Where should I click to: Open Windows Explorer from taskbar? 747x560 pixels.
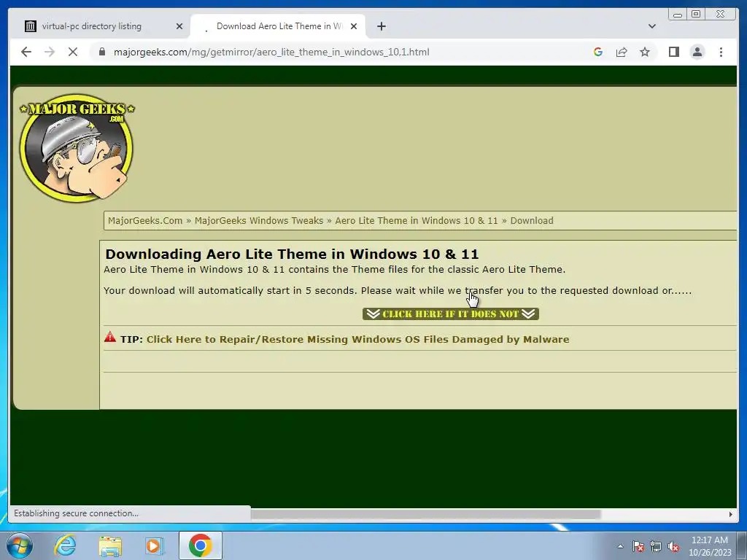(110, 545)
